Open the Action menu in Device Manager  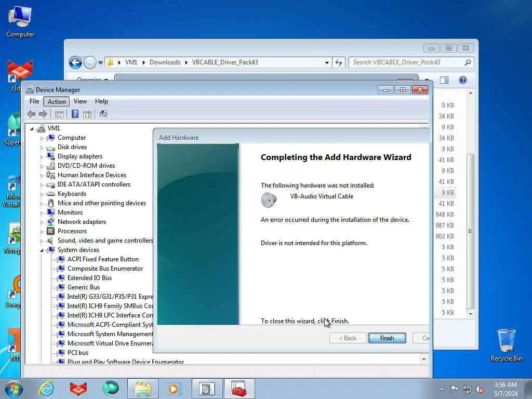(57, 101)
